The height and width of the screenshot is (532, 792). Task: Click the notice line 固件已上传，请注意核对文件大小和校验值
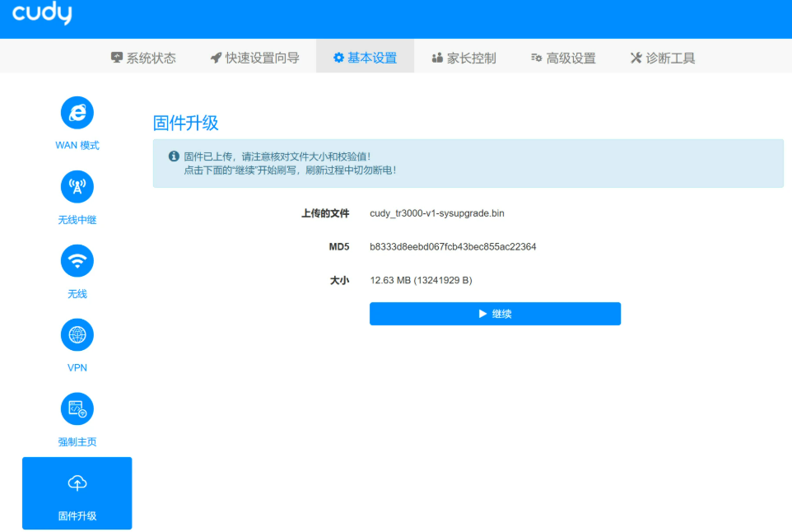pyautogui.click(x=277, y=156)
